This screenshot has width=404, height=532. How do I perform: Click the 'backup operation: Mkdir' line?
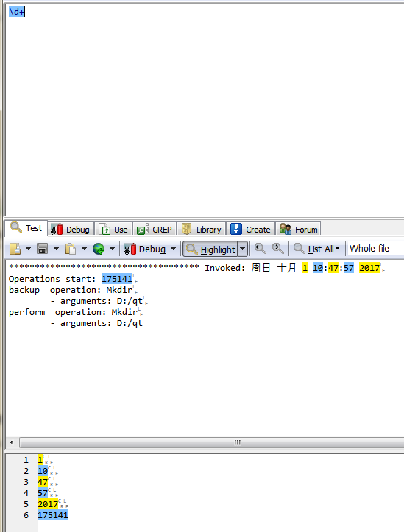[x=71, y=290]
